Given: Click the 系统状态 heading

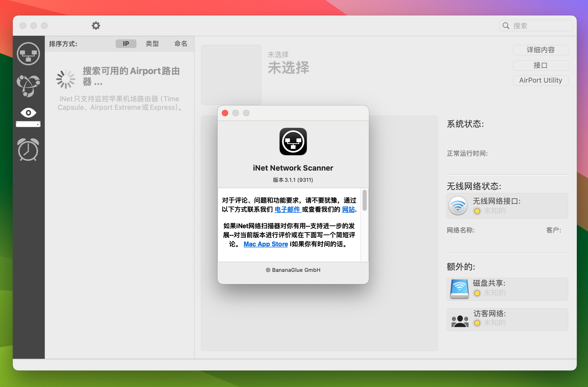Looking at the screenshot, I should coord(465,124).
